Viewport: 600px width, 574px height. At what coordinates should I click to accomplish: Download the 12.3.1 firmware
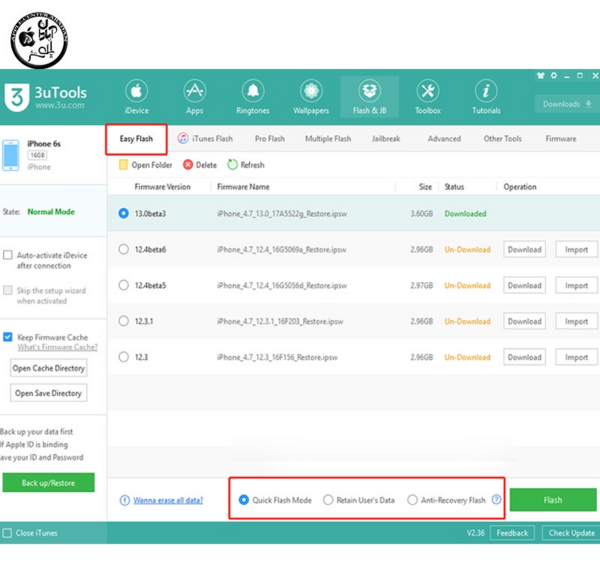(525, 321)
